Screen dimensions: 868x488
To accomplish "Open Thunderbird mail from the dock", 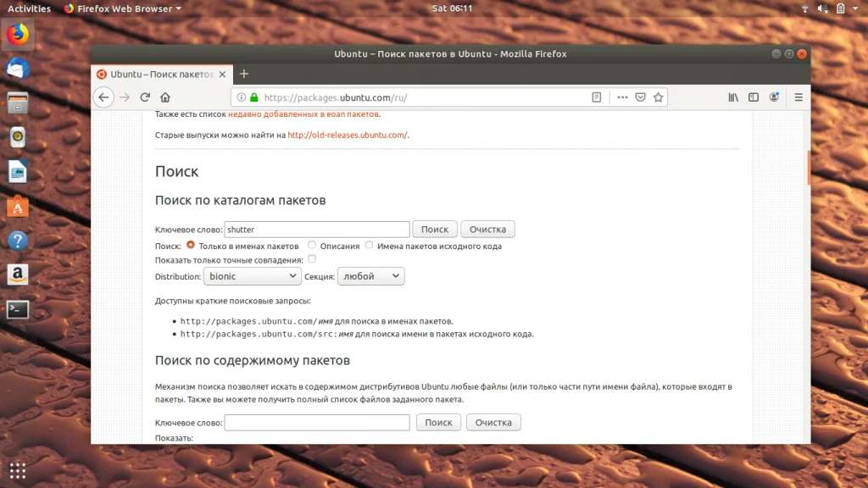I will click(x=18, y=69).
